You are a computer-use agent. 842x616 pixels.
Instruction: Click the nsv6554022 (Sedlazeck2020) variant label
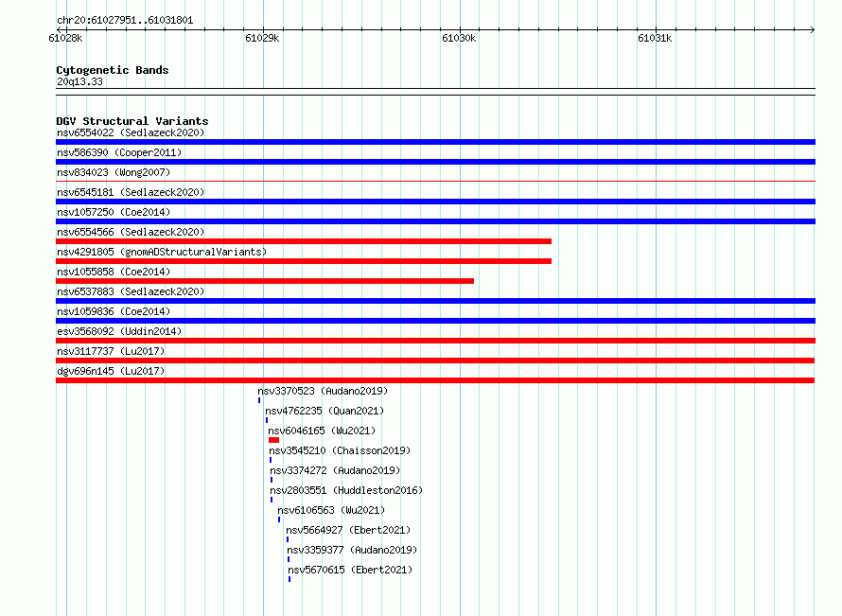(131, 132)
